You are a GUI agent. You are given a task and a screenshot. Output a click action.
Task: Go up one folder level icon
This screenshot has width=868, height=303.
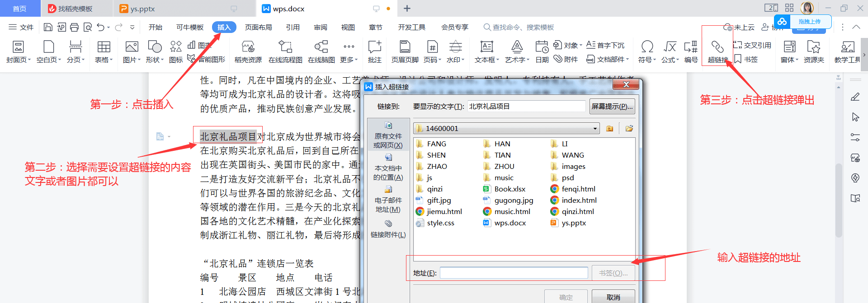point(610,129)
